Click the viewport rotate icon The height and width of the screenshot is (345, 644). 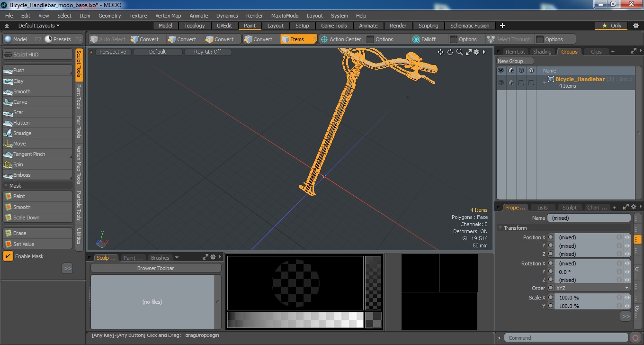point(450,52)
